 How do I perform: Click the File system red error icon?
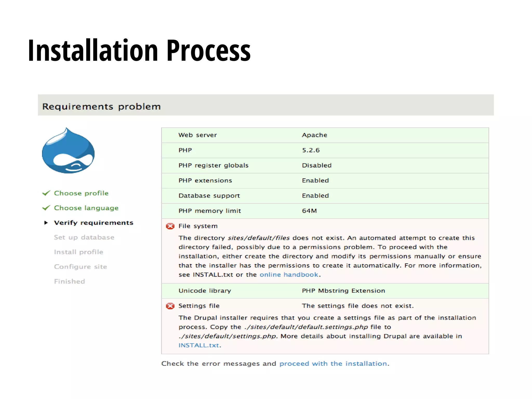point(170,226)
